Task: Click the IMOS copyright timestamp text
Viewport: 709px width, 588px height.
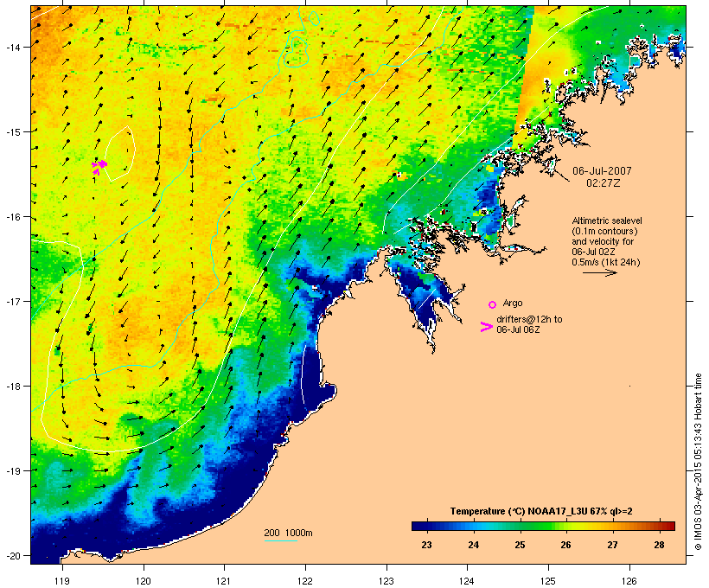Action: 698,462
